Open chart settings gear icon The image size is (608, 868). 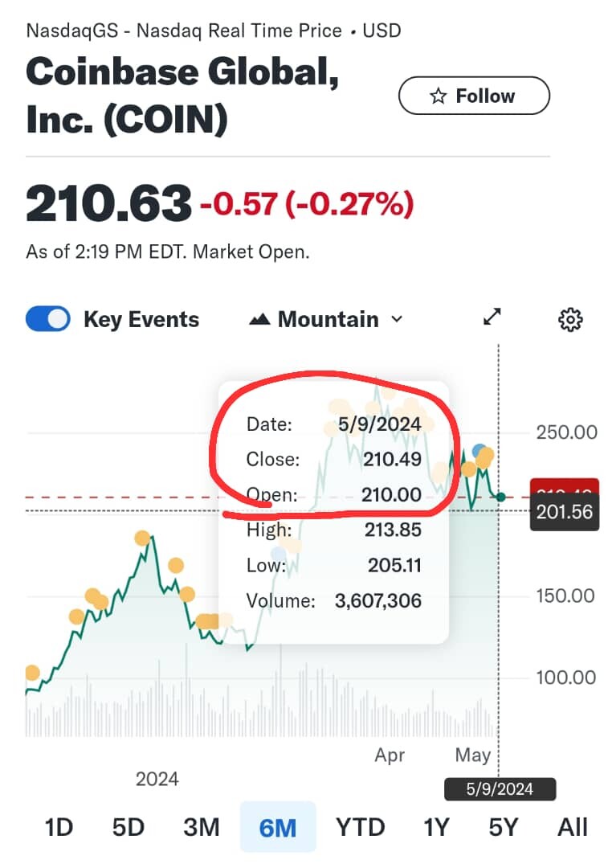(570, 319)
